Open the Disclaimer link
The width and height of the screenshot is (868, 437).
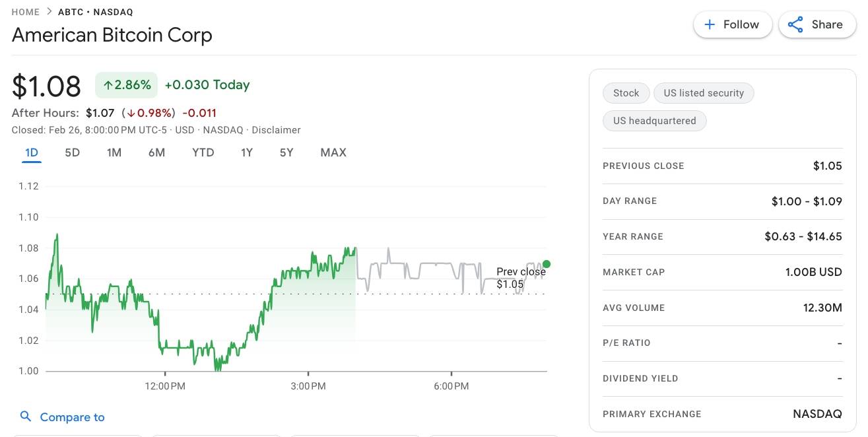pos(276,129)
